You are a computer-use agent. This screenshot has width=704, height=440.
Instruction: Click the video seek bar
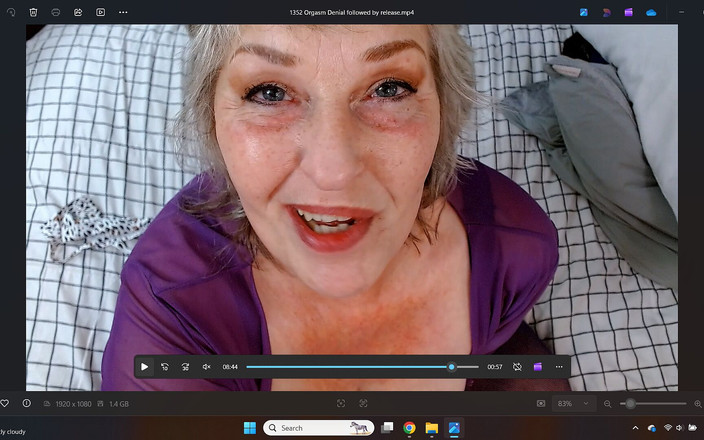350,367
